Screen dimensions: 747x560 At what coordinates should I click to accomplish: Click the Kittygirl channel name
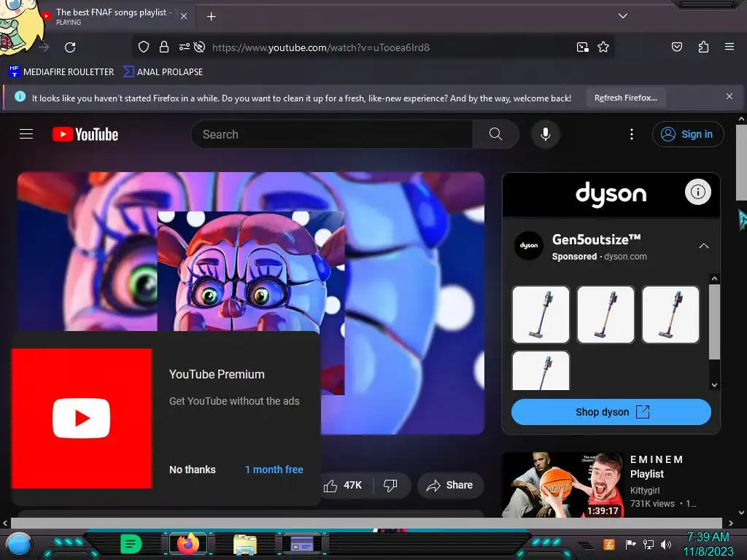645,490
